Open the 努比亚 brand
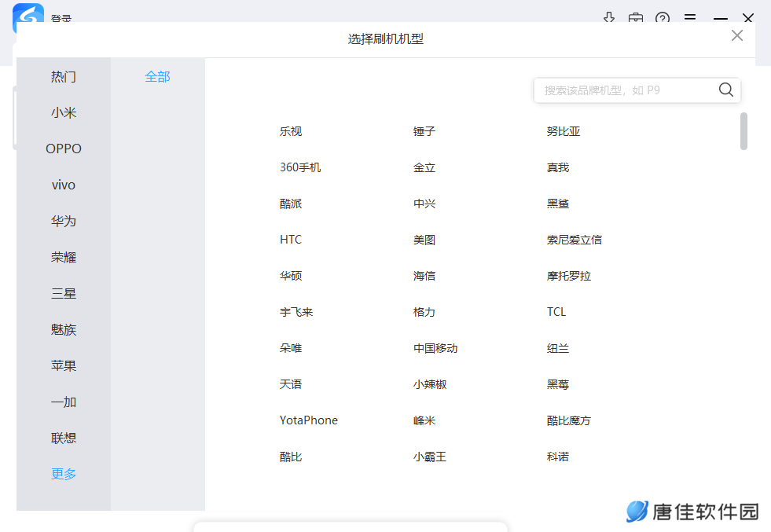The image size is (771, 532). (564, 131)
